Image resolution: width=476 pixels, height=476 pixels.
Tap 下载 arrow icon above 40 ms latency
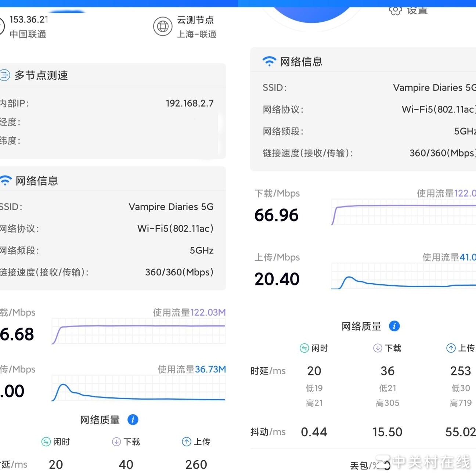coord(116,441)
